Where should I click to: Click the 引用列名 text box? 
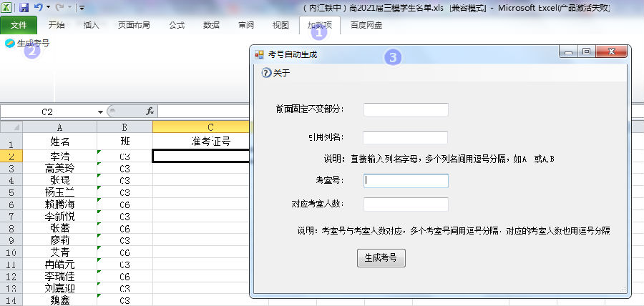[406, 137]
